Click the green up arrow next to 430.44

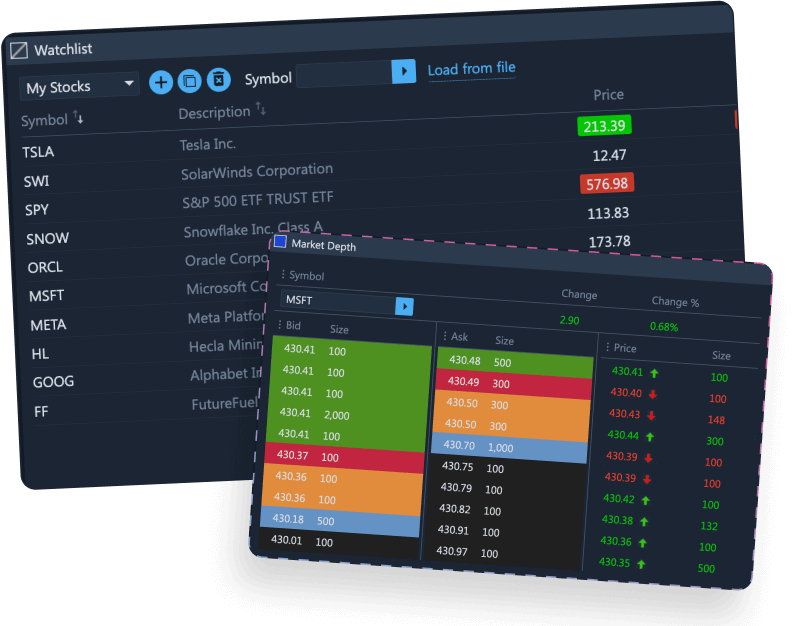(x=650, y=437)
